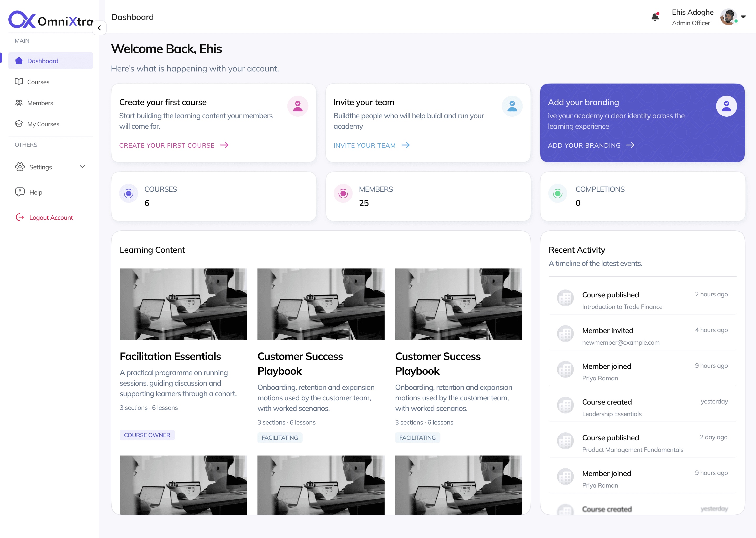Click the Leadership Essentials activity icon
The height and width of the screenshot is (538, 756).
[565, 405]
